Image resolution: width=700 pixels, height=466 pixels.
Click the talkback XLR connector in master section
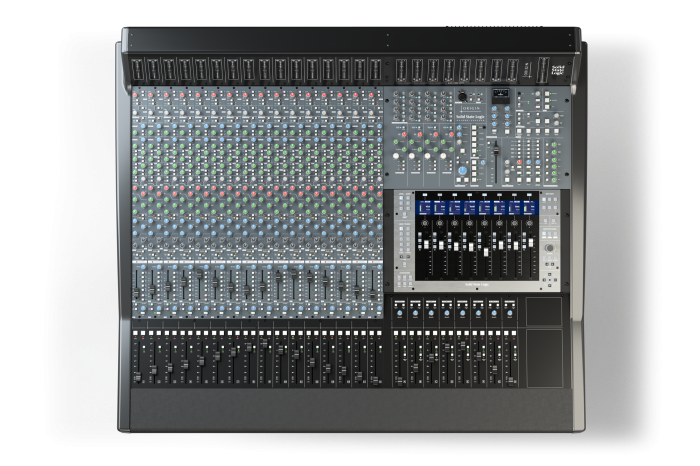(463, 98)
